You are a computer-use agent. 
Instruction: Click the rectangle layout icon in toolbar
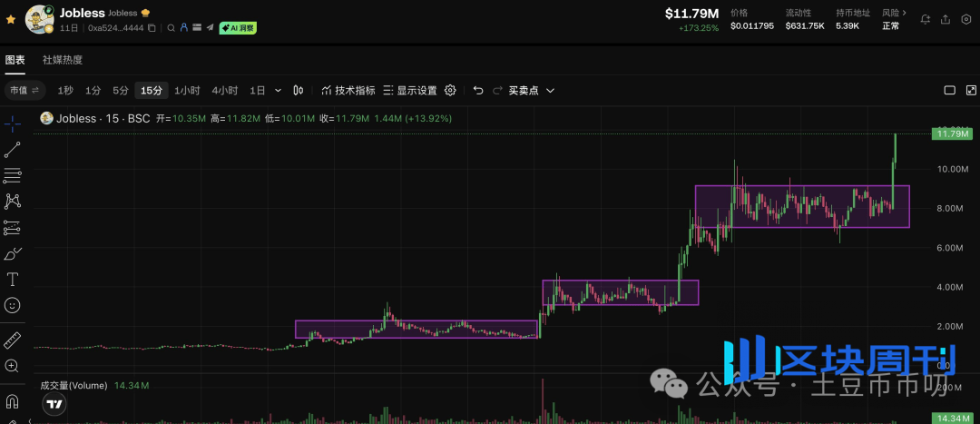point(949,91)
